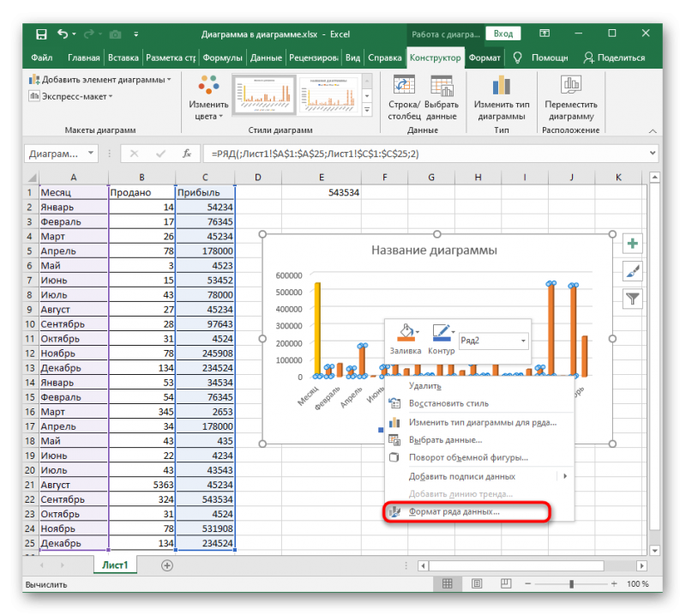The height and width of the screenshot is (616, 686).
Task: Undo the last action
Action: point(63,33)
